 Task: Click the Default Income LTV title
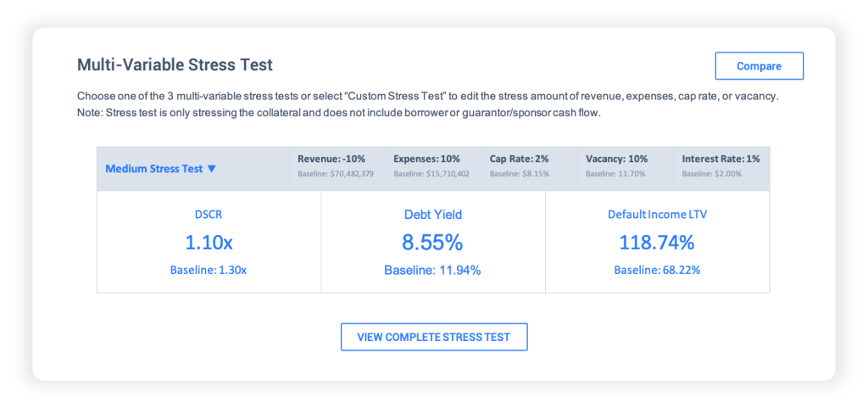657,215
